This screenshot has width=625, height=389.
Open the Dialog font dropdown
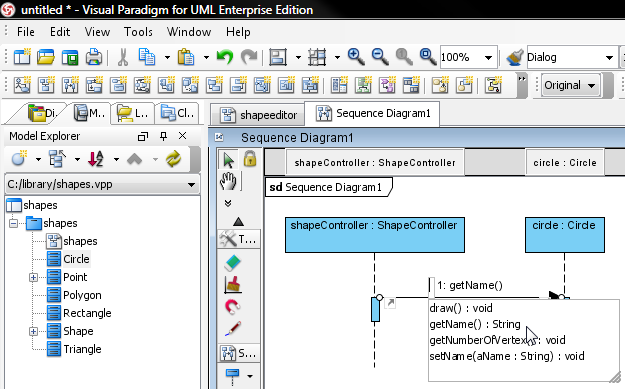click(x=609, y=57)
